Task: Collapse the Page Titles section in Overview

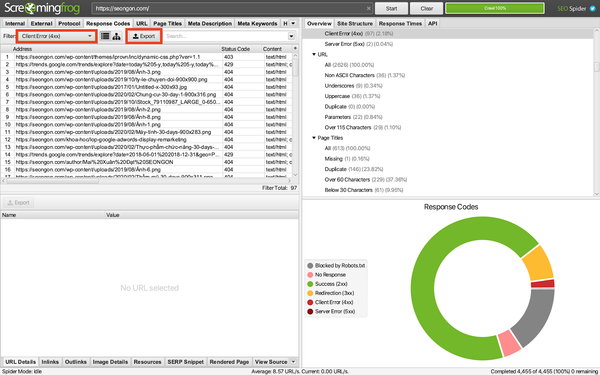Action: [314, 138]
